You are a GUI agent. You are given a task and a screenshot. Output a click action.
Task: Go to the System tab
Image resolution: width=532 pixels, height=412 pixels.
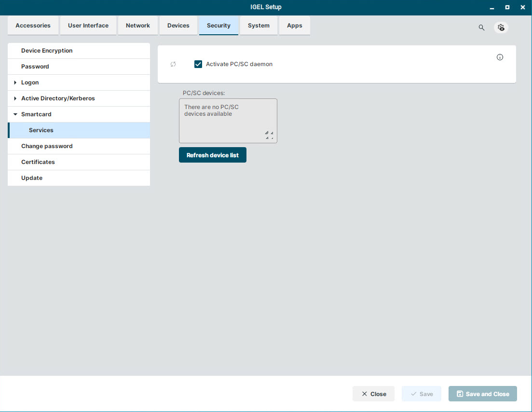click(259, 26)
